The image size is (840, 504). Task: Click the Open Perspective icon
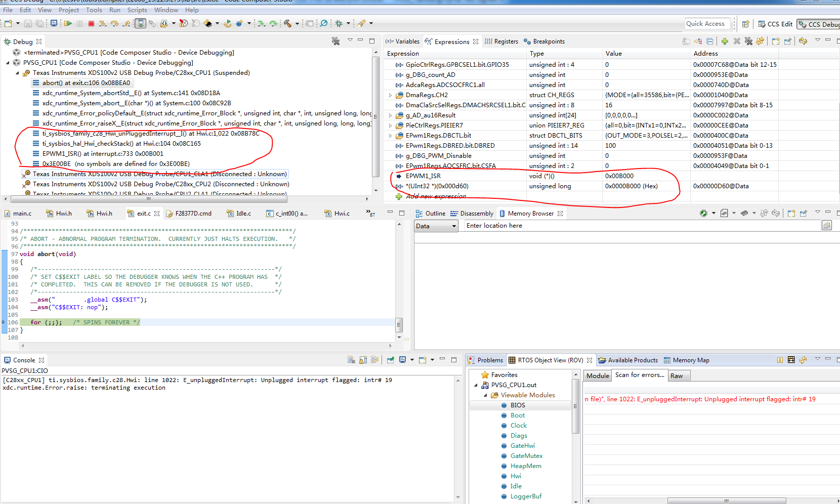point(745,24)
